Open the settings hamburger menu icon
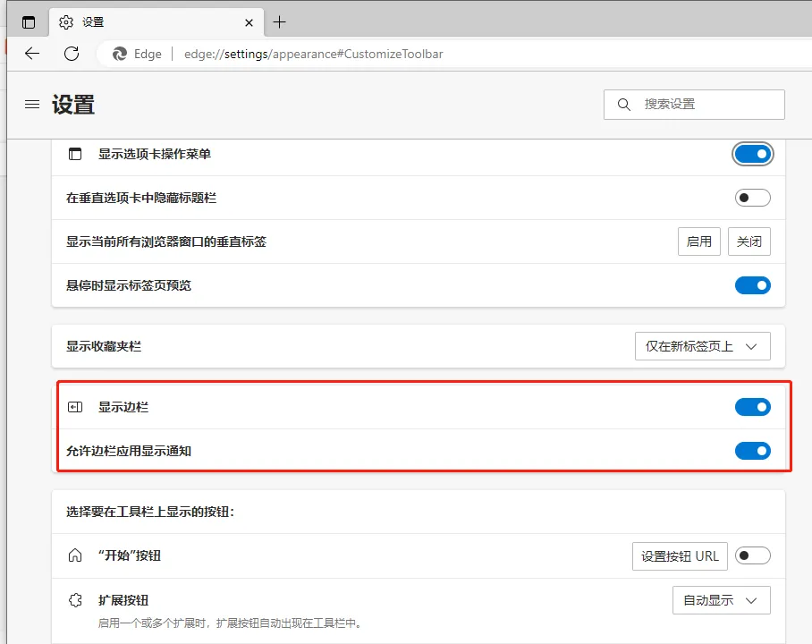Viewport: 812px width, 644px height. point(32,104)
